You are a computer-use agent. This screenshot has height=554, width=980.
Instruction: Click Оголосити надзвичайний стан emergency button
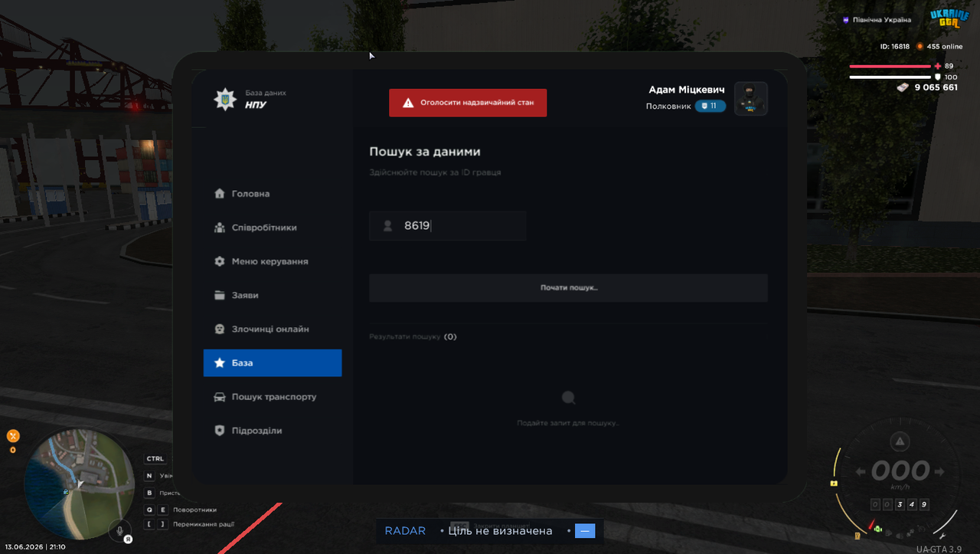click(468, 103)
